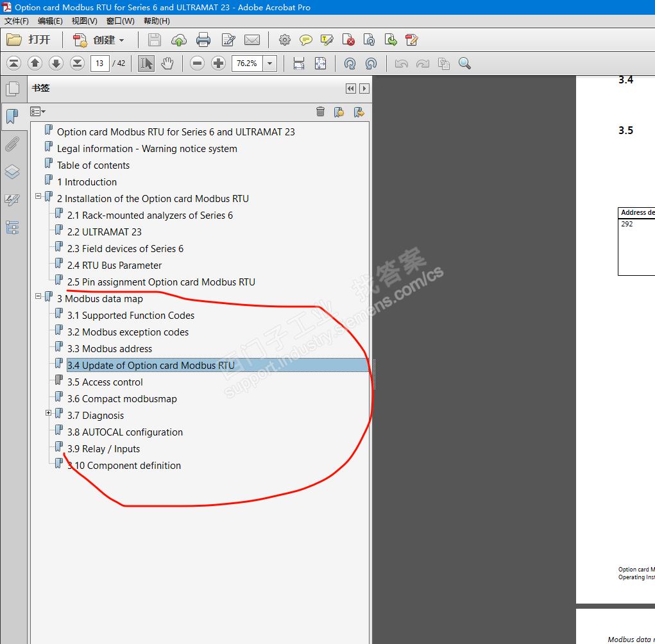Select bookmark 3.5 Access control

105,382
